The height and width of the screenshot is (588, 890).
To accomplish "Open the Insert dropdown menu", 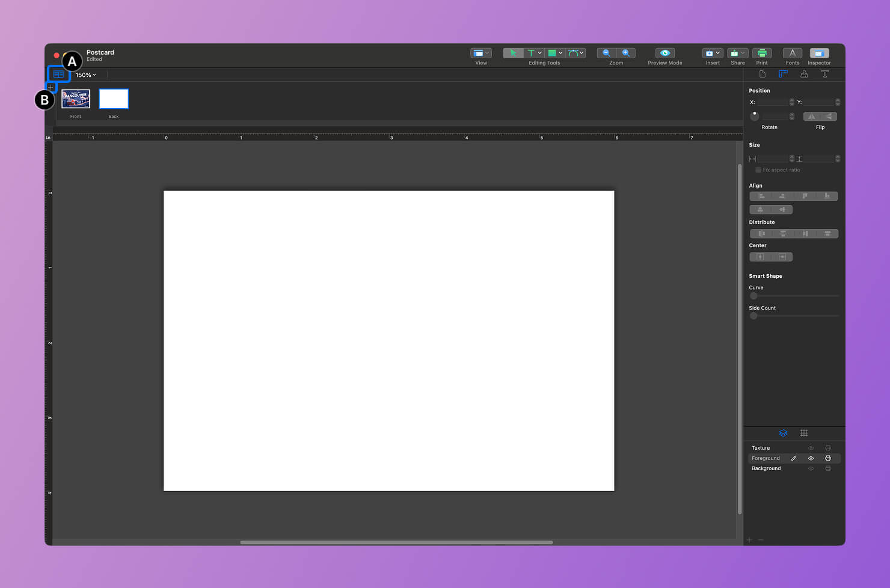I will tap(712, 53).
